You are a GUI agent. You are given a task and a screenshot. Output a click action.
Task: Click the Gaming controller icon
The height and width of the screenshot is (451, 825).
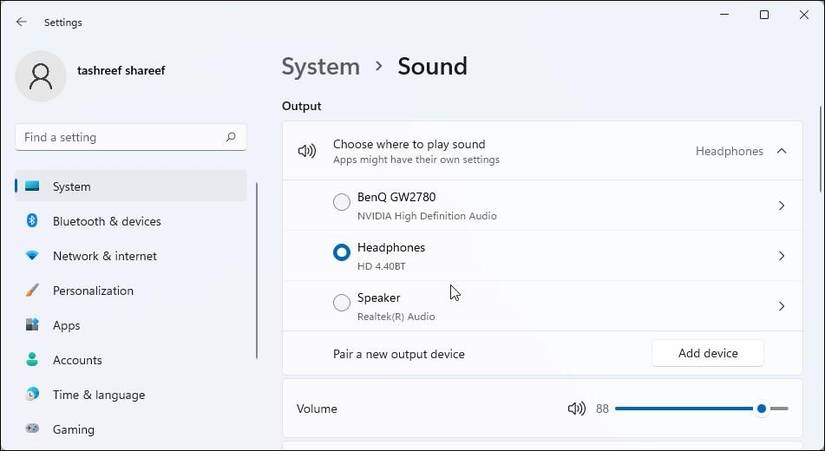pyautogui.click(x=32, y=428)
